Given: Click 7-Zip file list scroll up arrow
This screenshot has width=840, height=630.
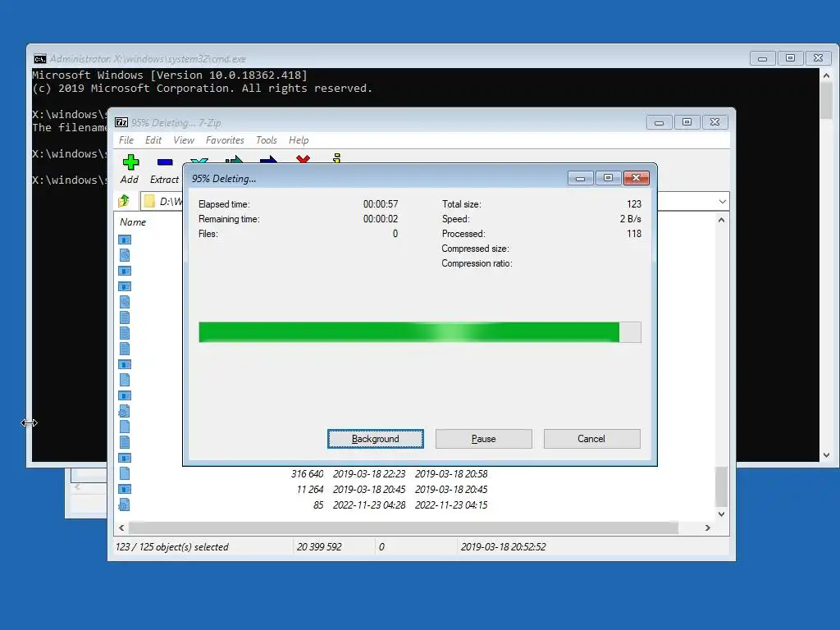Looking at the screenshot, I should pyautogui.click(x=721, y=220).
